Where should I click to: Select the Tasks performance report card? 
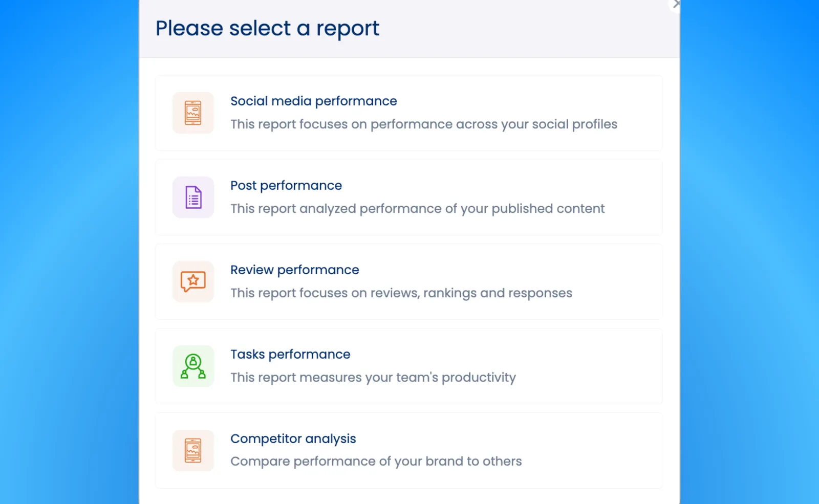pyautogui.click(x=408, y=366)
